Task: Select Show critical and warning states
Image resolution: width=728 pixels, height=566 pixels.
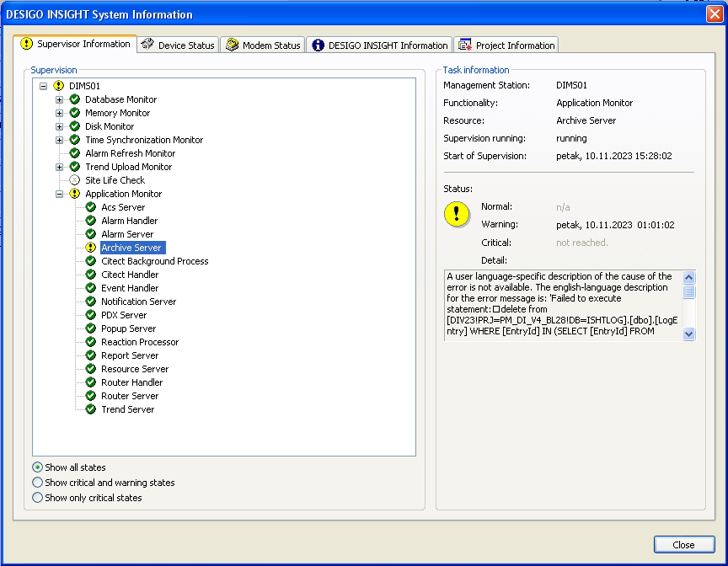Action: click(37, 483)
